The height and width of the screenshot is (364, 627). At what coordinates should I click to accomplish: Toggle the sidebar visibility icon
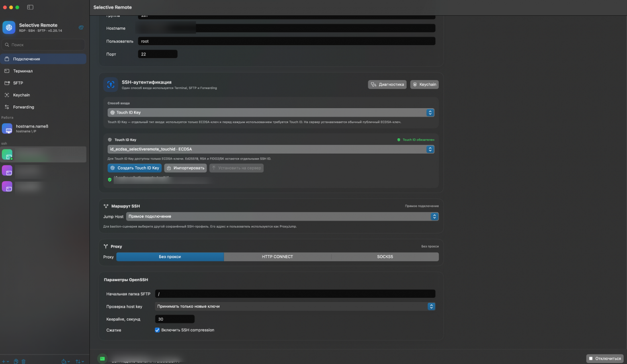pyautogui.click(x=30, y=7)
